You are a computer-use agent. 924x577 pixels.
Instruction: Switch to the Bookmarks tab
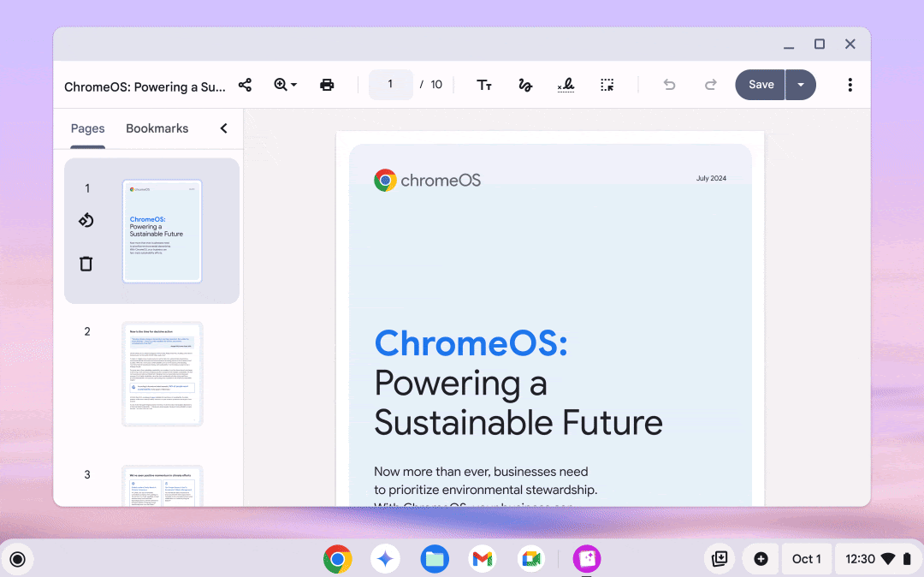point(157,128)
